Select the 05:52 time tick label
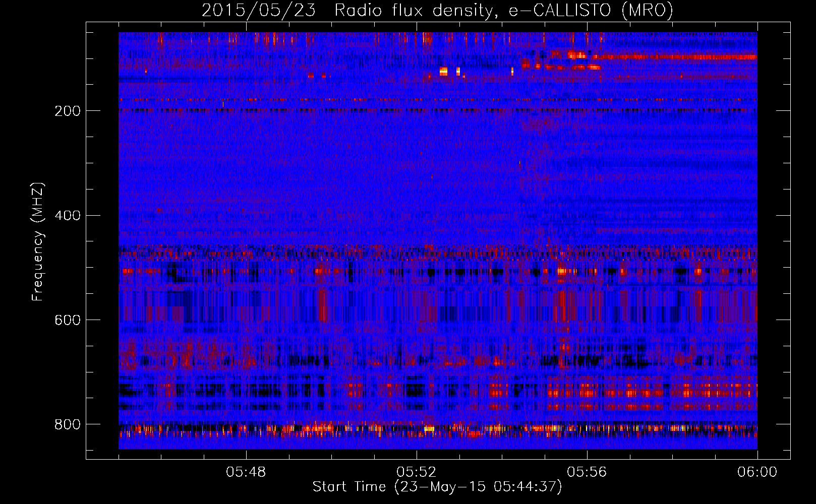Image resolution: width=816 pixels, height=504 pixels. [416, 472]
